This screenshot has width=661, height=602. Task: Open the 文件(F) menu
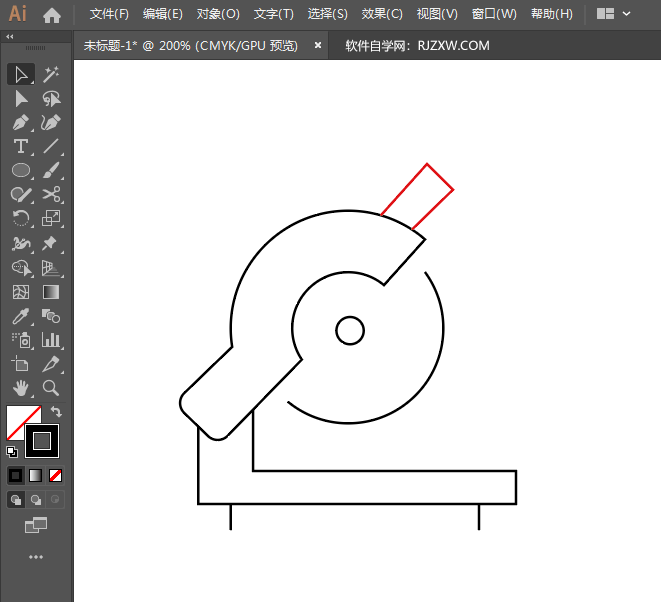pyautogui.click(x=109, y=15)
